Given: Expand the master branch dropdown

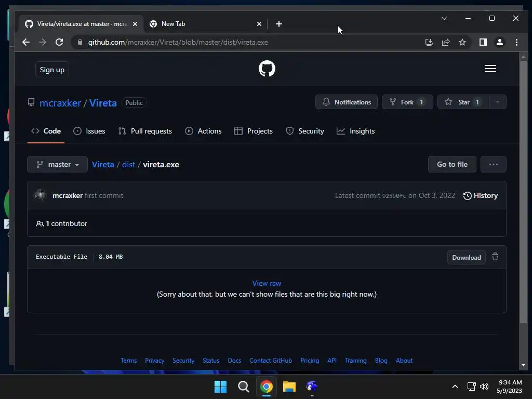Looking at the screenshot, I should pos(57,164).
